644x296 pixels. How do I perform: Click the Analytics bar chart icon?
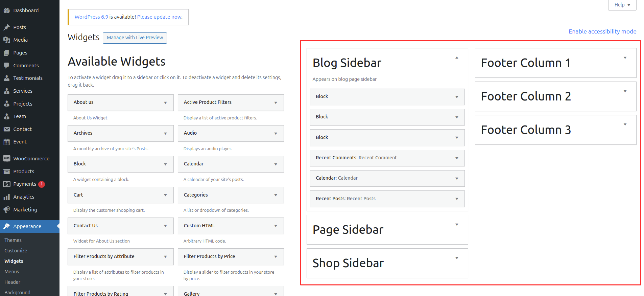tap(7, 197)
